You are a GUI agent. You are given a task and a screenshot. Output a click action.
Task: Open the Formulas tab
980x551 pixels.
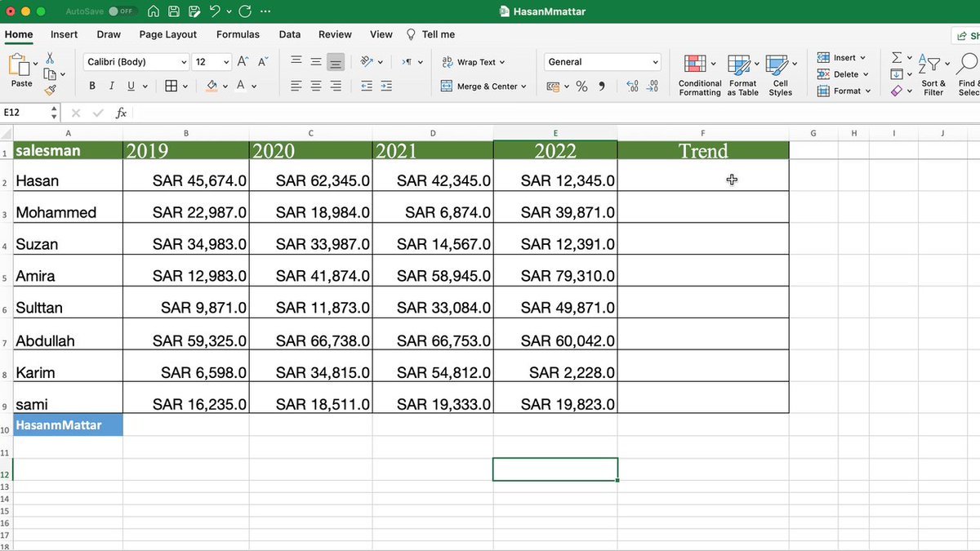click(238, 34)
